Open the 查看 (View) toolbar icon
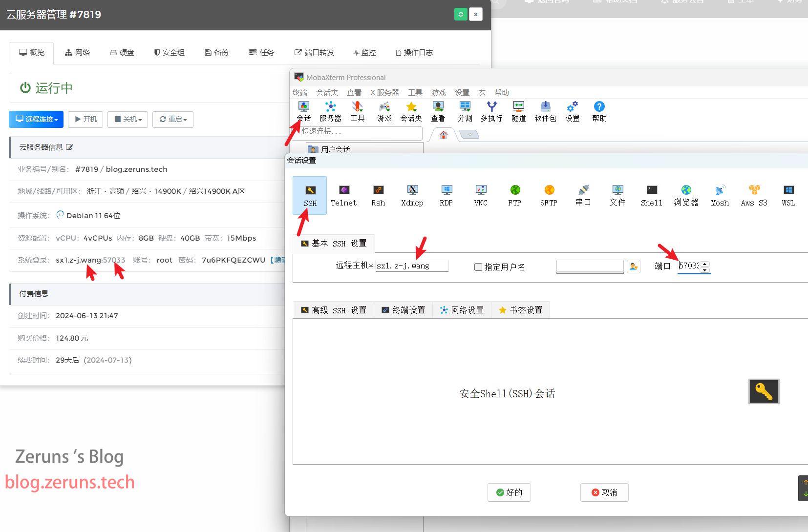Image resolution: width=808 pixels, height=532 pixels. tap(438, 111)
